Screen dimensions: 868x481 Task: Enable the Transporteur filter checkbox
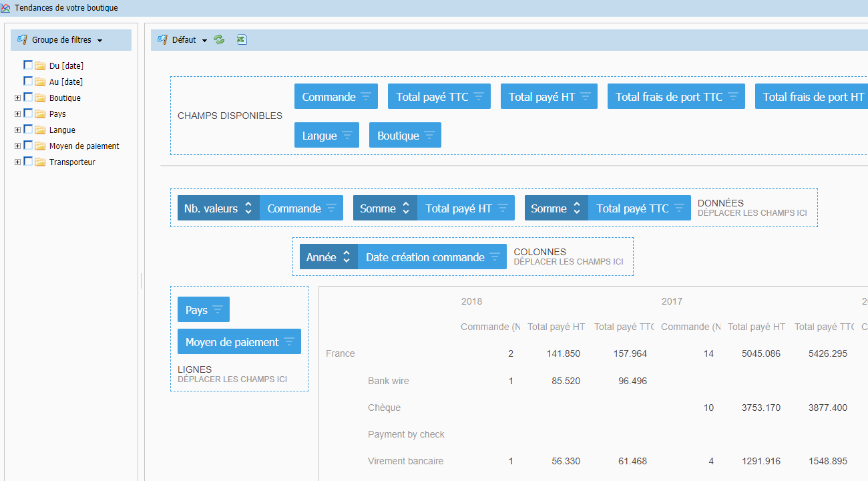pos(28,162)
